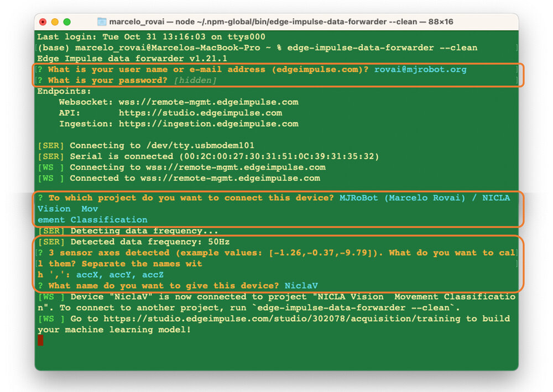
Task: Click the /dev/tty.usbmodem101 serial path
Action: coord(200,145)
